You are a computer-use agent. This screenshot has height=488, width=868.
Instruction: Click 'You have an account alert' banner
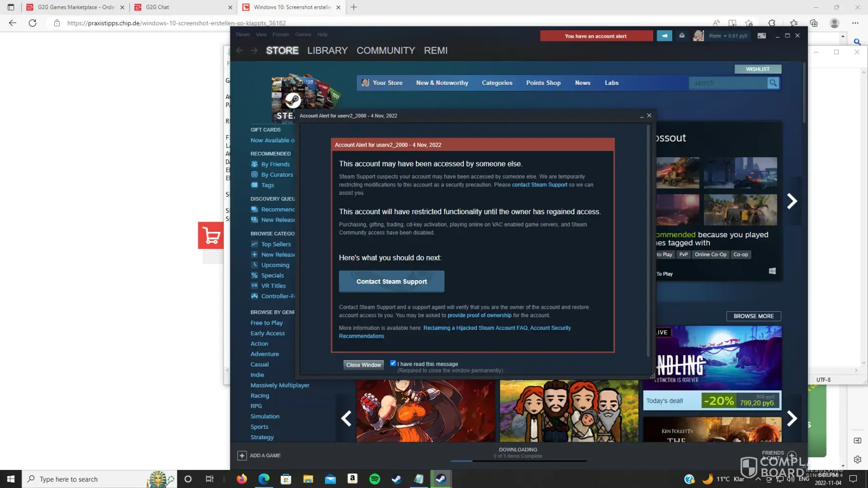point(596,36)
